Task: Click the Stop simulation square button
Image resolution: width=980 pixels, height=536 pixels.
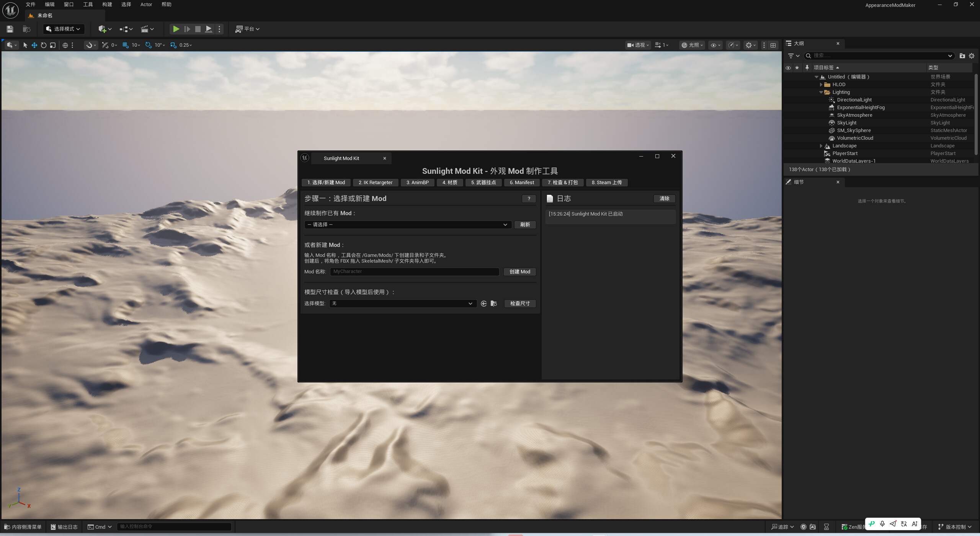Action: click(x=198, y=29)
